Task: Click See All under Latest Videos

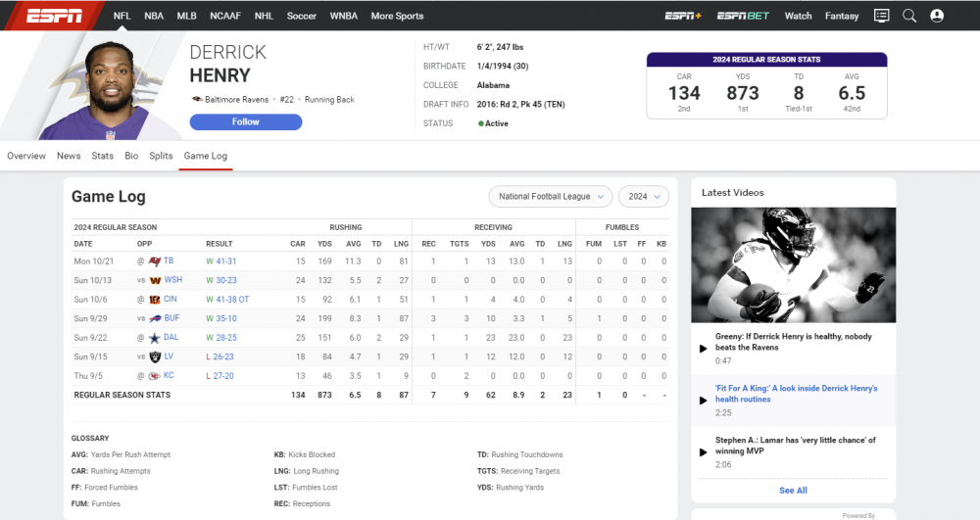Action: pos(793,491)
